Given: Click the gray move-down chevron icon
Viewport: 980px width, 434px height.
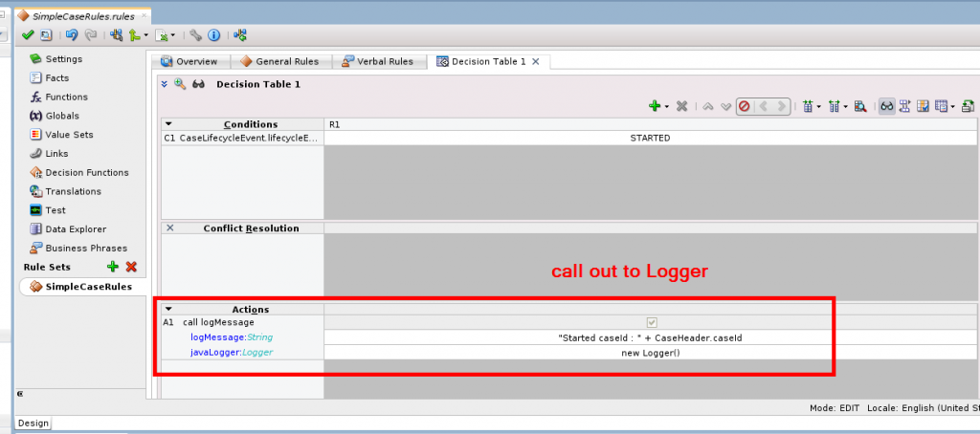Looking at the screenshot, I should [725, 107].
